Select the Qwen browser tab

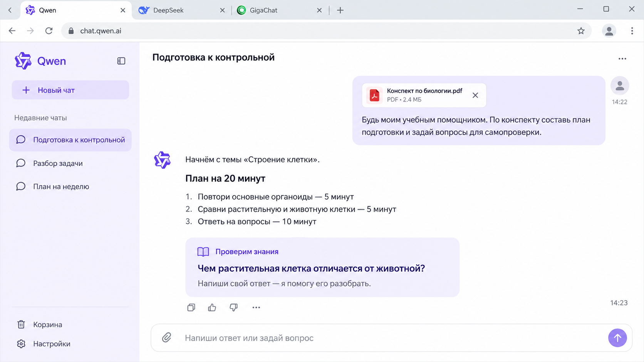75,10
